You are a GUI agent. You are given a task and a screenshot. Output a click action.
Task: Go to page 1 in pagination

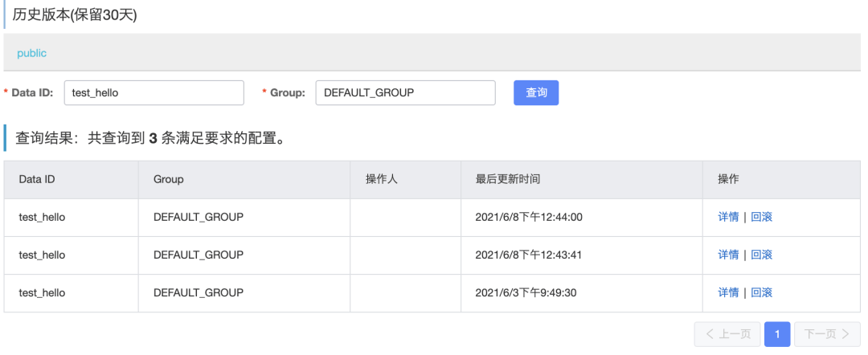click(x=777, y=334)
